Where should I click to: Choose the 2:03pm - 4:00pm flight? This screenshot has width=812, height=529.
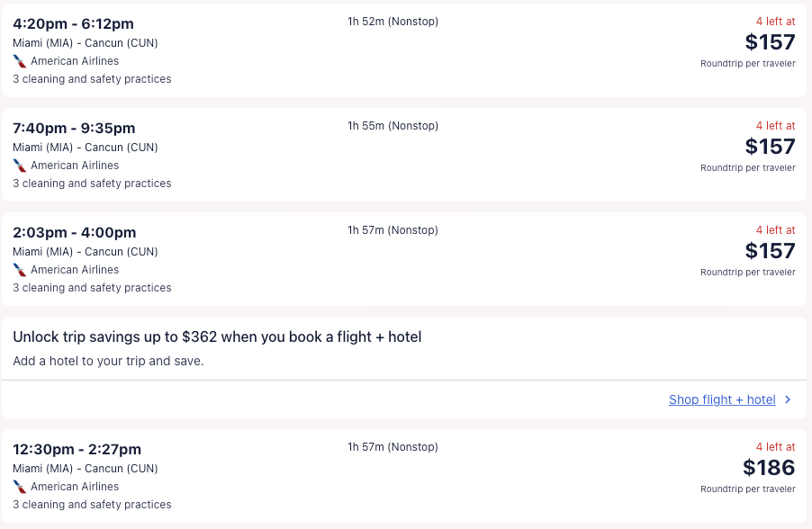[x=74, y=232]
